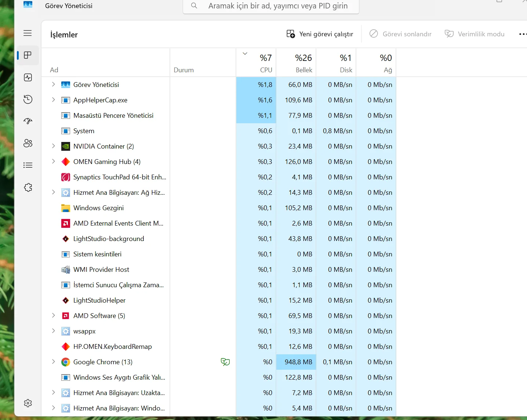Expand the NVIDIA Container (2) group
Image resolution: width=527 pixels, height=420 pixels.
[53, 146]
